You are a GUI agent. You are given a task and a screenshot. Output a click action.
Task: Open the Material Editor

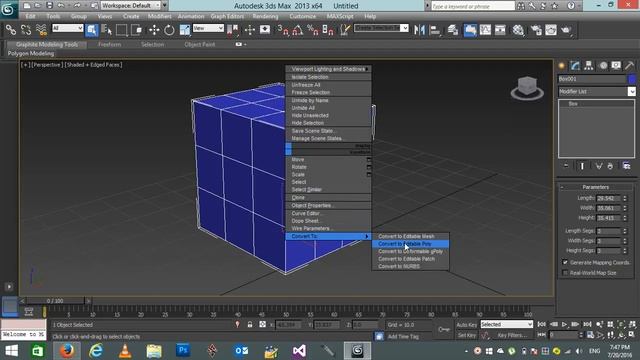518,30
